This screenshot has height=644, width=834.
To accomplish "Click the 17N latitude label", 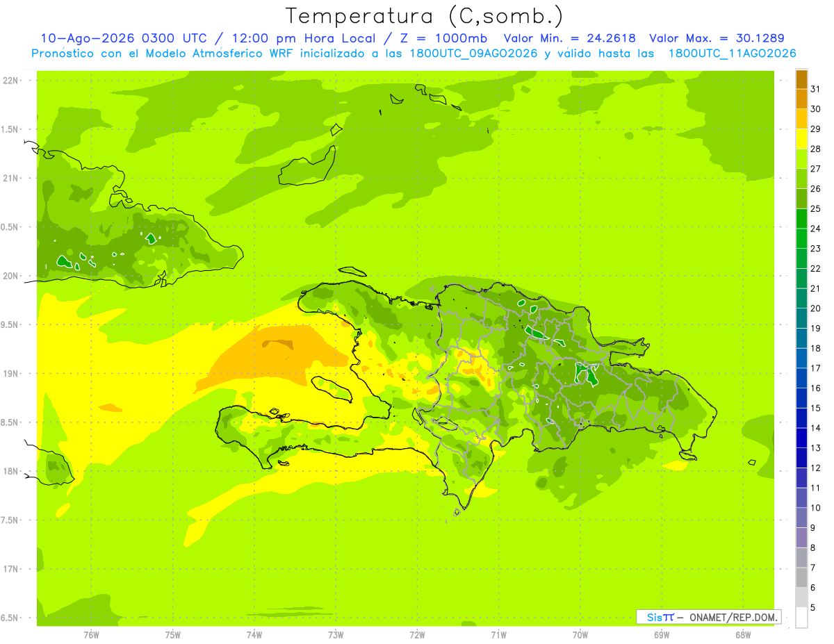I will (10, 569).
